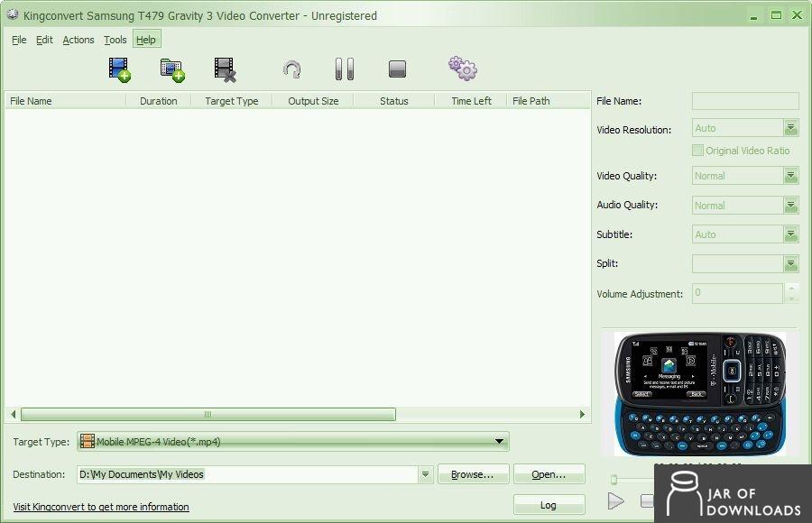Viewport: 812px width, 523px height.
Task: Open the Help menu
Action: coord(146,40)
